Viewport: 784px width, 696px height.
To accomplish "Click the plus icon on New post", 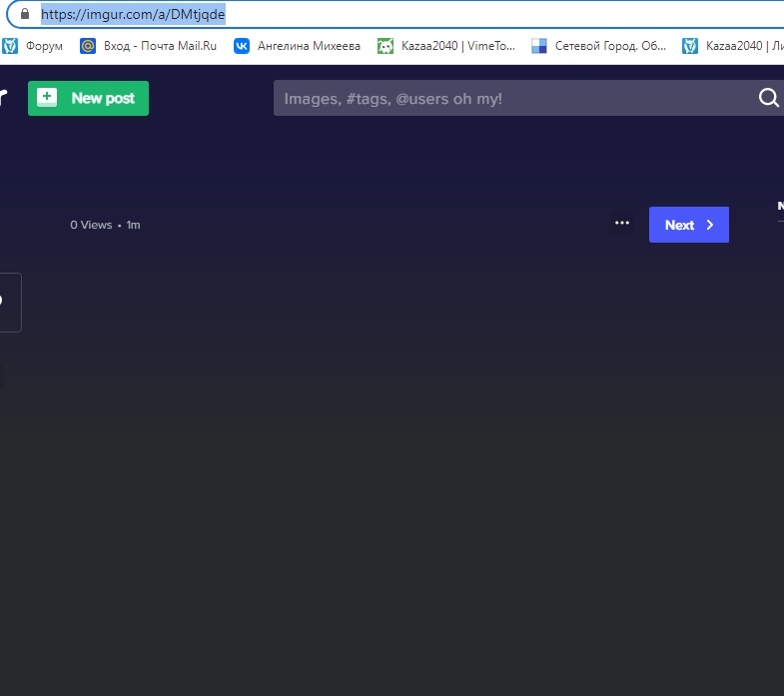I will 47,98.
